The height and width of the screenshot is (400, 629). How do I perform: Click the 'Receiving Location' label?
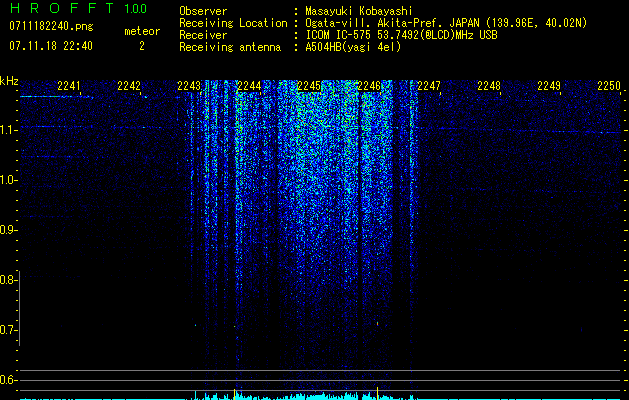[x=233, y=23]
